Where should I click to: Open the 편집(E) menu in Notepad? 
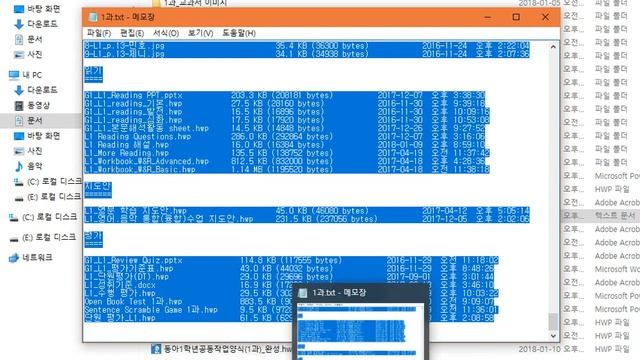pyautogui.click(x=132, y=33)
